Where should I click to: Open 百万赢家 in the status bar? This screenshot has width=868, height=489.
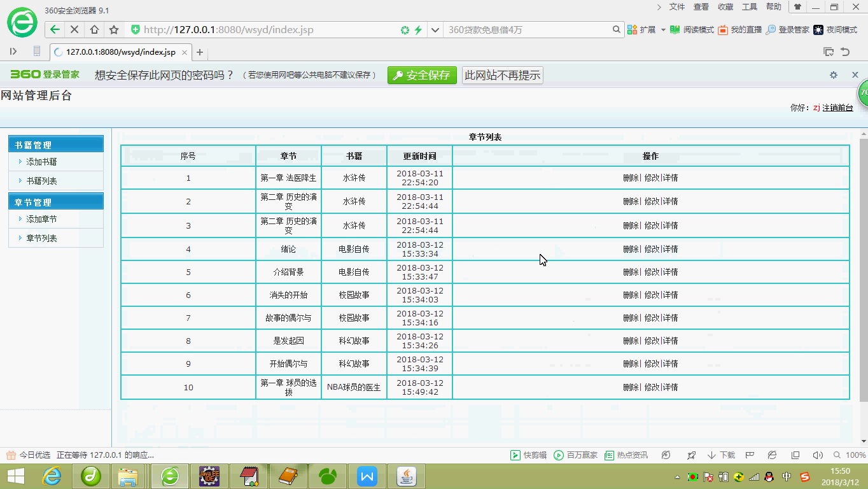576,455
